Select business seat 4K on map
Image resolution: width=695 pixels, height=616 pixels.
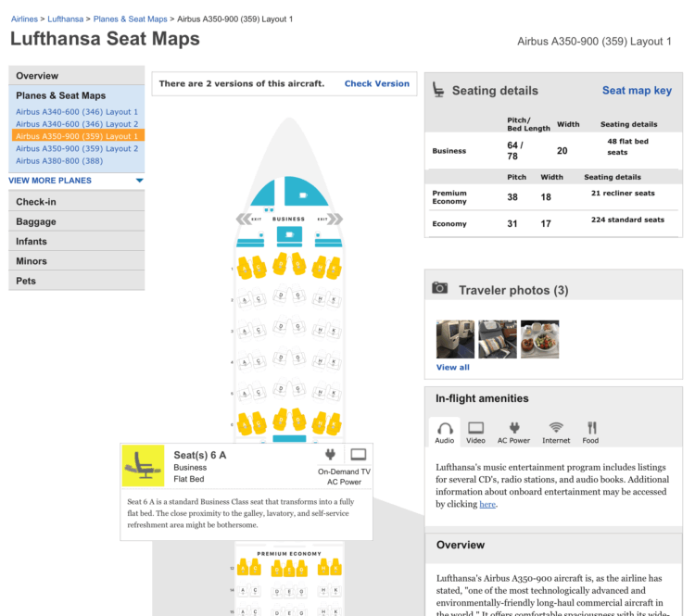click(335, 362)
